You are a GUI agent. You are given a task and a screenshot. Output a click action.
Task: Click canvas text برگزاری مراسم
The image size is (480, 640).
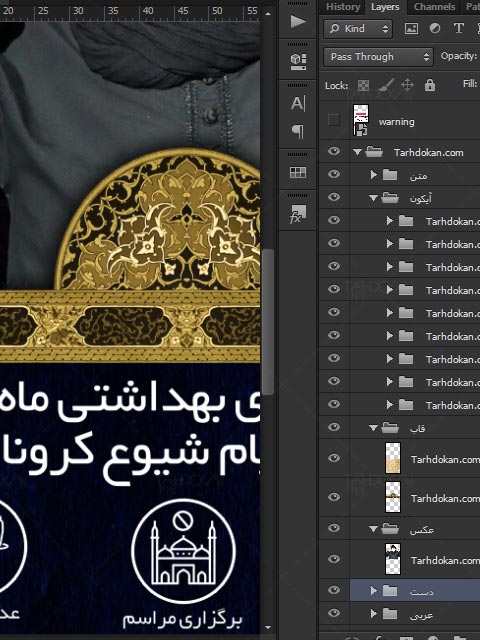point(182,620)
